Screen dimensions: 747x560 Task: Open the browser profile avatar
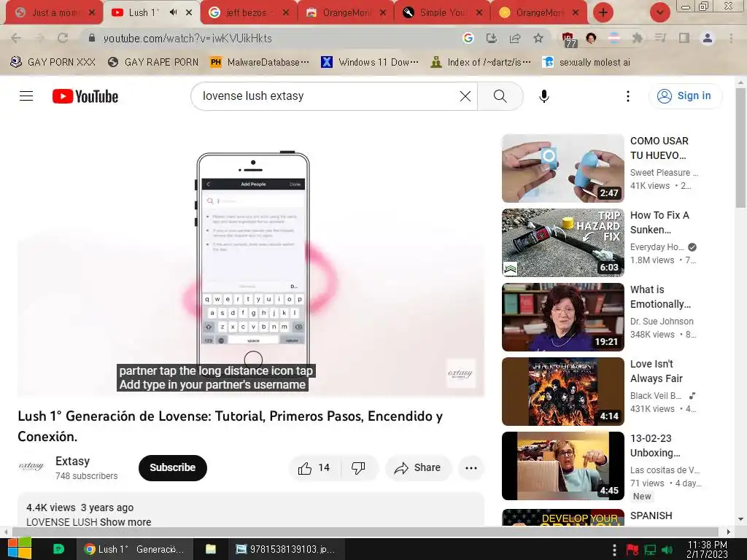pyautogui.click(x=708, y=38)
